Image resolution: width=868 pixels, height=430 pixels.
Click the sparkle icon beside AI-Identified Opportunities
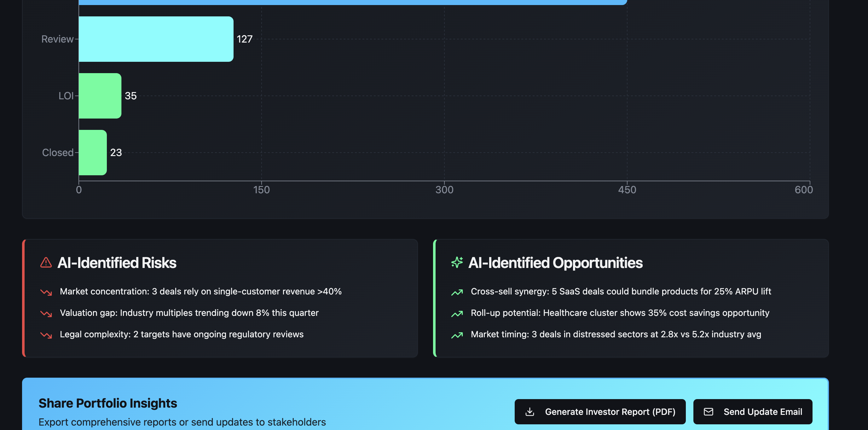pos(457,263)
